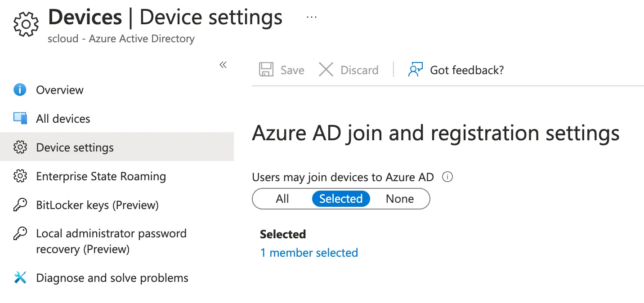Click the Discard label in toolbar
This screenshot has height=303, width=644.
(x=359, y=70)
